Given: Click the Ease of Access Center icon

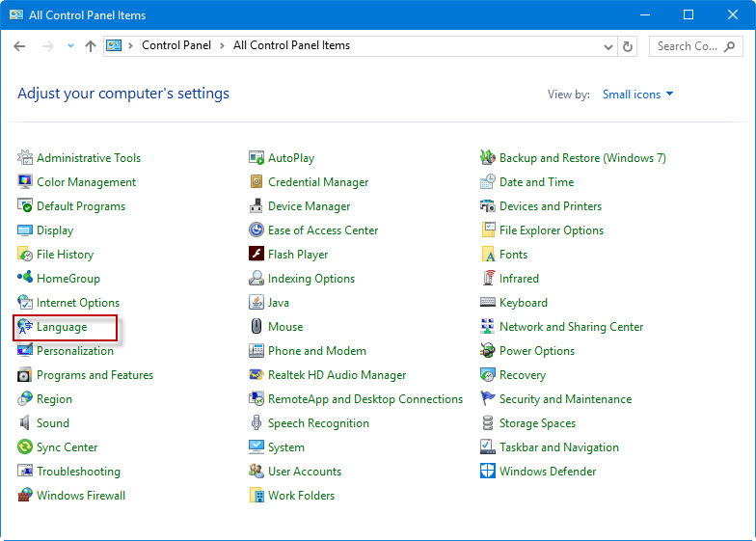Looking at the screenshot, I should pyautogui.click(x=256, y=230).
